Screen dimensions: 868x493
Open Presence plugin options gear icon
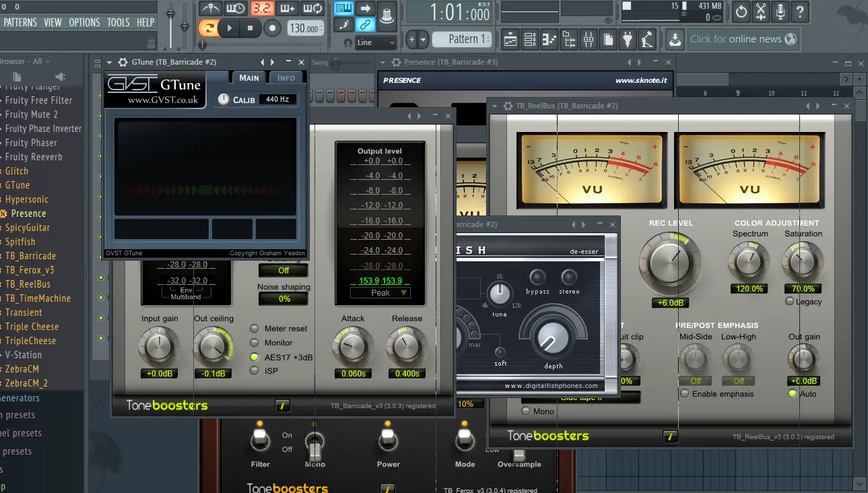[395, 62]
